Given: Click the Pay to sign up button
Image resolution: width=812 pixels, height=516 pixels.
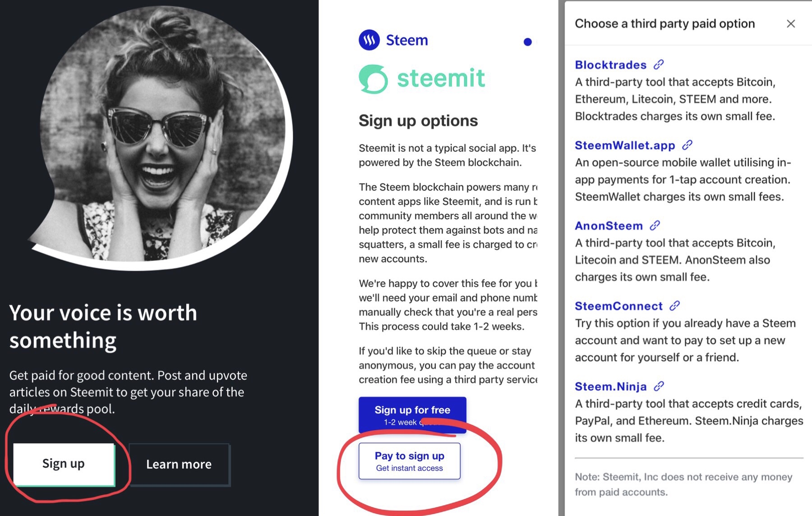Looking at the screenshot, I should [410, 461].
